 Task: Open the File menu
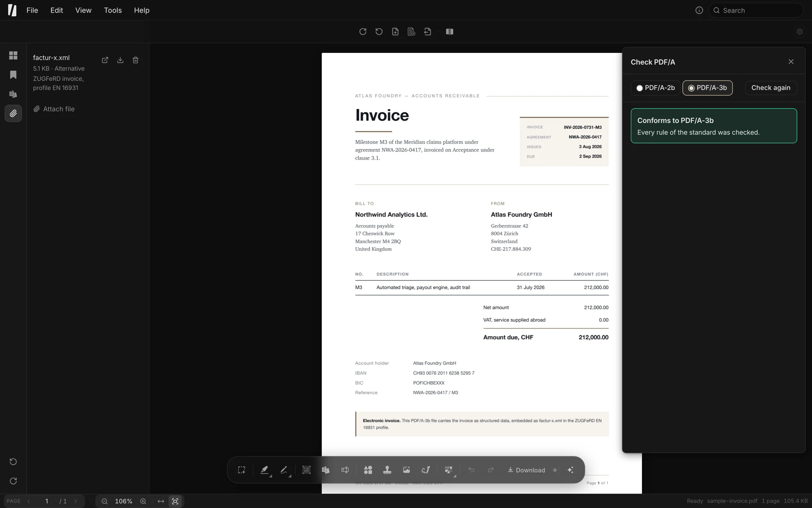32,11
